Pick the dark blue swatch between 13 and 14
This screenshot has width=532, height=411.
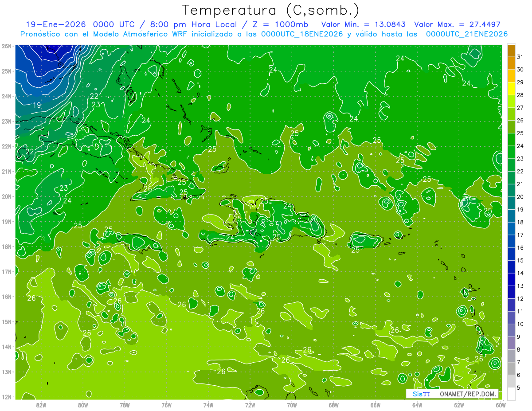511,279
